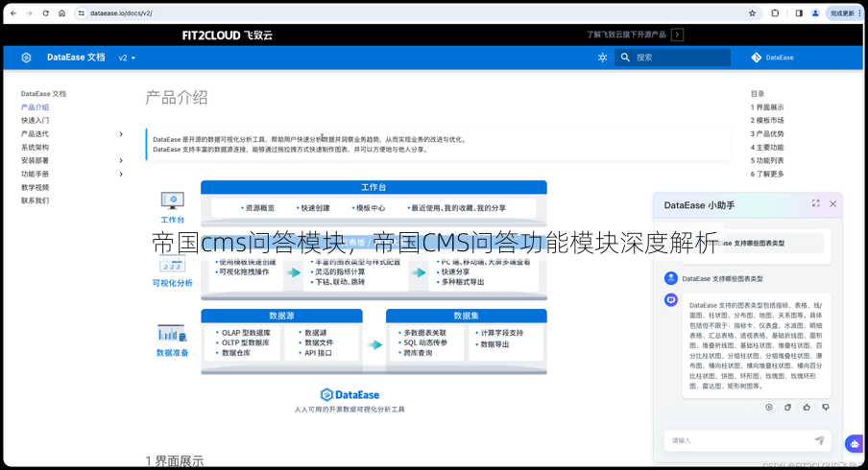
Task: Click the DataEase logo below the diagram
Action: pos(350,395)
